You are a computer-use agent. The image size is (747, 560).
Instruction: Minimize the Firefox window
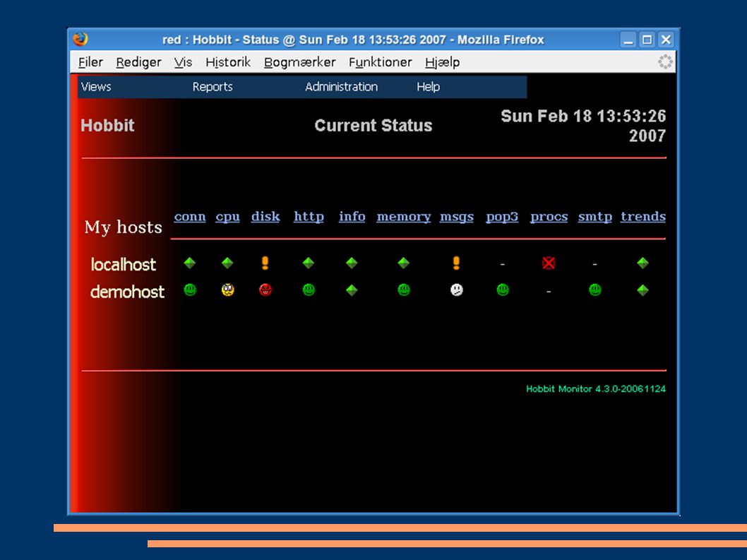(x=629, y=40)
